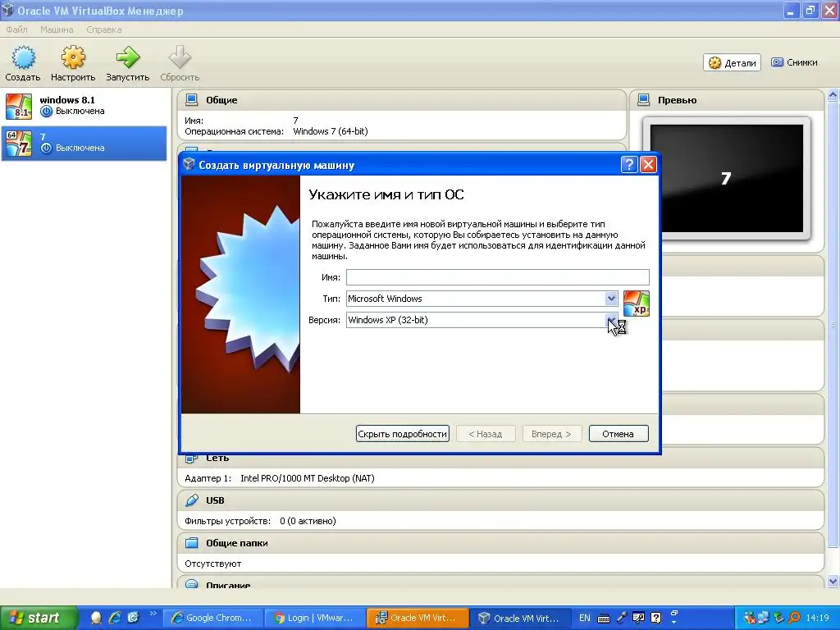The height and width of the screenshot is (630, 840).
Task: Click the taskbar clock 14:19
Action: (x=818, y=618)
